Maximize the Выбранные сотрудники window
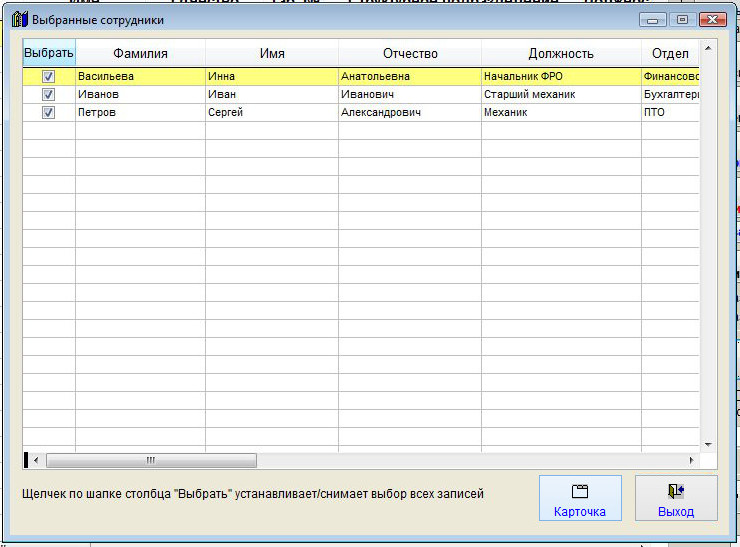Viewport: 740px width, 547px height. pyautogui.click(x=683, y=20)
